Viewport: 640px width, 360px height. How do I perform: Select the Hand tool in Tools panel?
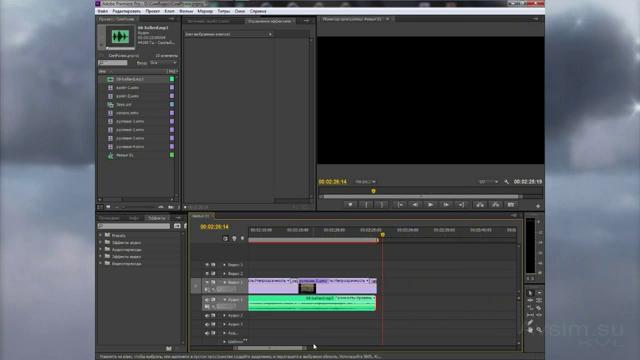coord(530,330)
